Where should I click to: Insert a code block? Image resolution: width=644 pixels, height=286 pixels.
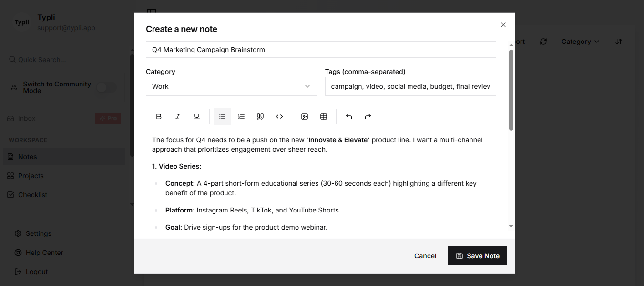279,117
